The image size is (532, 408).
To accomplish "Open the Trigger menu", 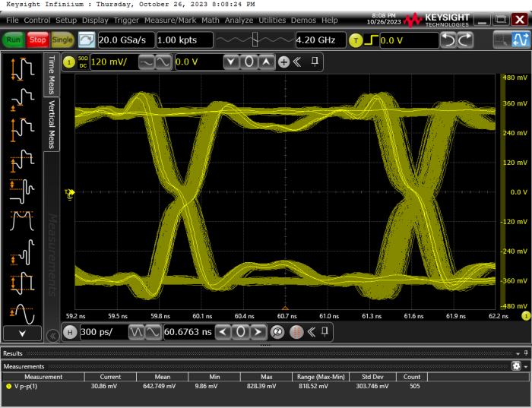I will click(x=126, y=20).
